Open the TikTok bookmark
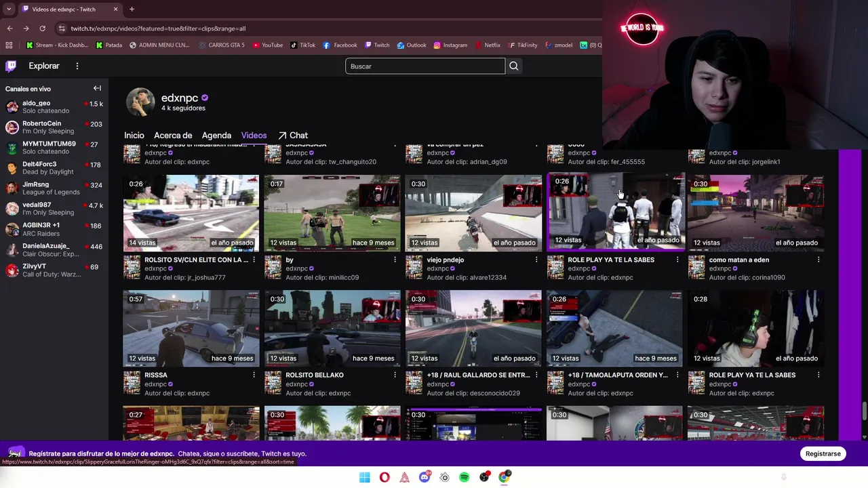868x488 pixels. [x=302, y=45]
